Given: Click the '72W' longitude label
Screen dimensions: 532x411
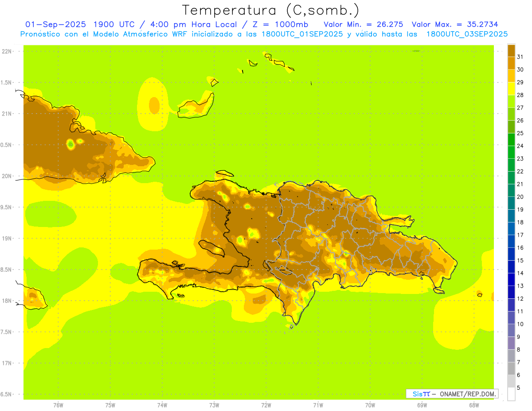Looking at the screenshot, I should 266,405.
